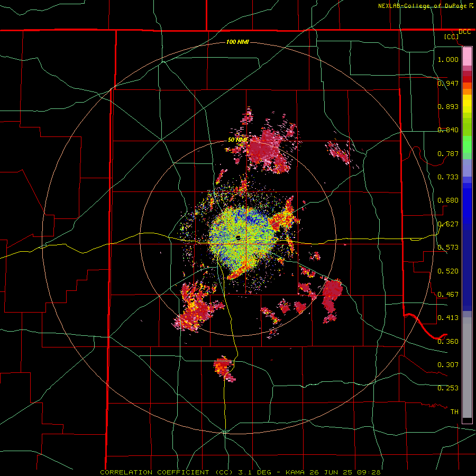Screen dimensions: 476x476
Task: Select the 0.893 scale value
Action: pyautogui.click(x=448, y=106)
